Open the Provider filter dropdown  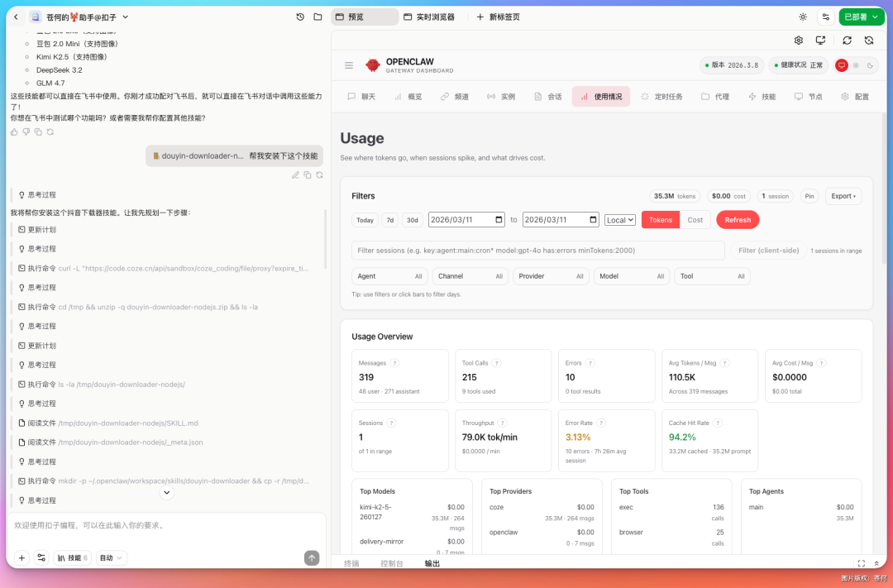[550, 276]
